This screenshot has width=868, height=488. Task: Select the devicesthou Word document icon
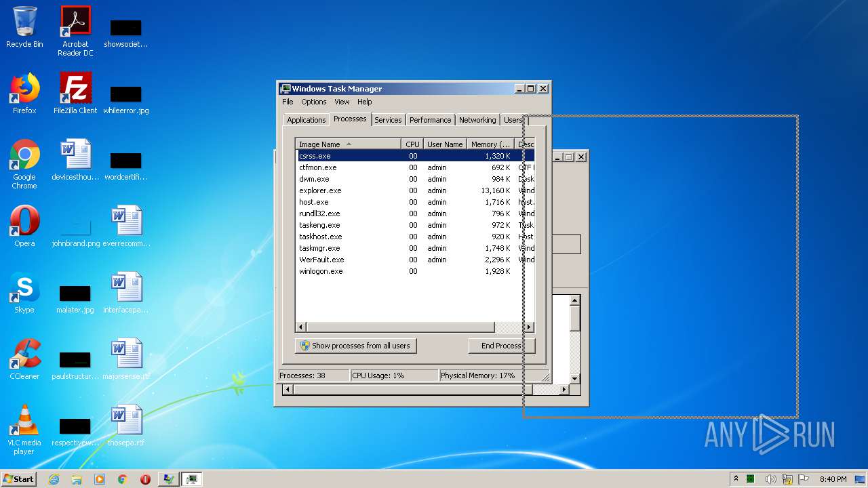(75, 160)
